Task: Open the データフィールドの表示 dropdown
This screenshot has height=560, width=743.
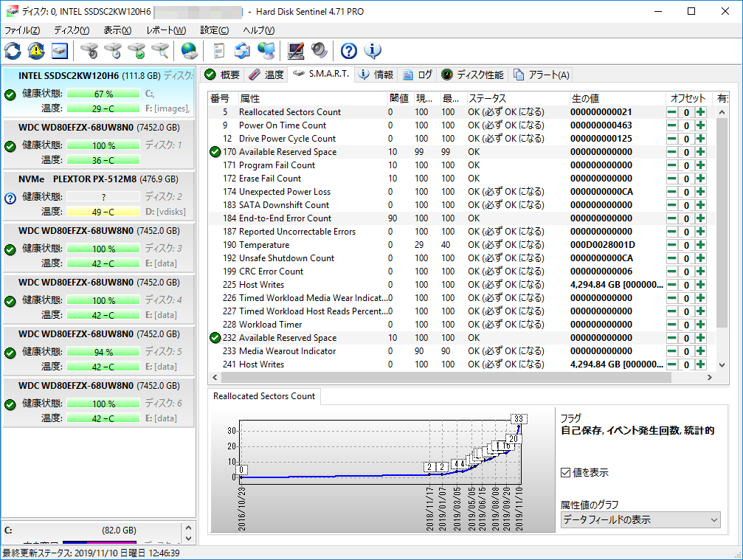Action: point(640,519)
